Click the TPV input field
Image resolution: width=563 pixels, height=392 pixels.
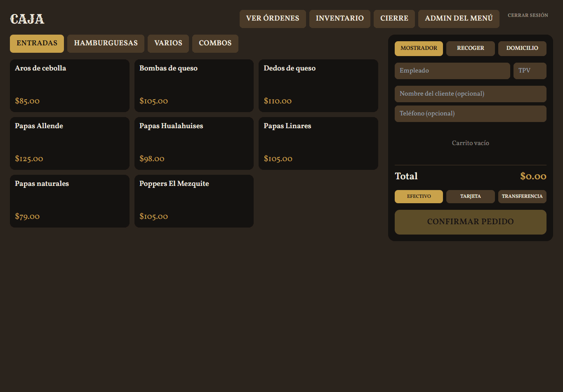530,71
